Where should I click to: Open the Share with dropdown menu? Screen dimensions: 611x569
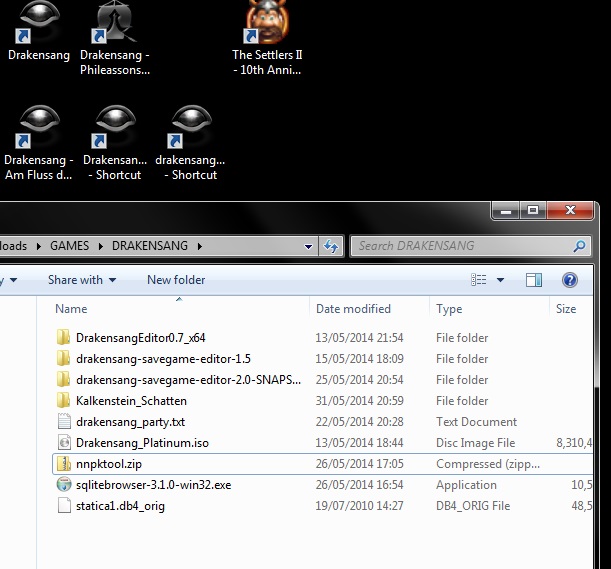pyautogui.click(x=82, y=280)
